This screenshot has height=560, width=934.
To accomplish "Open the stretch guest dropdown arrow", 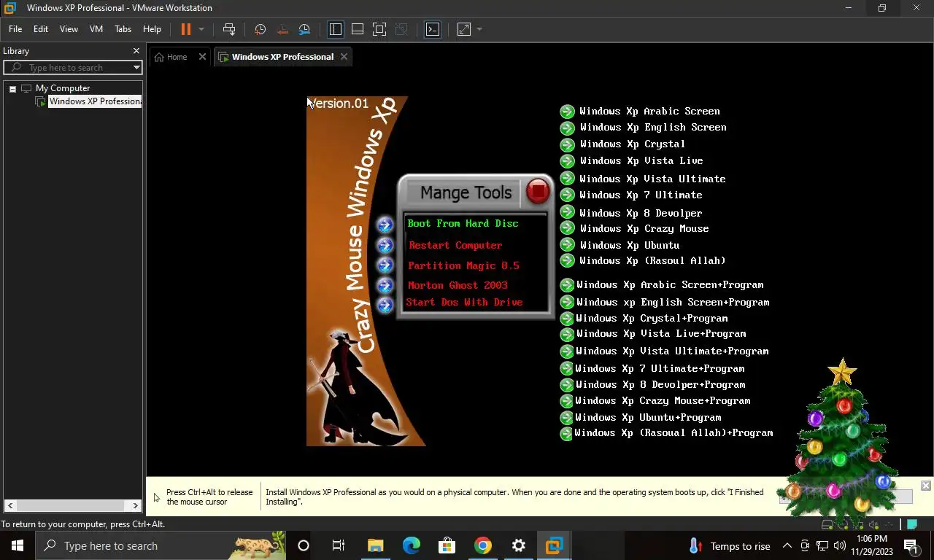I will point(479,29).
